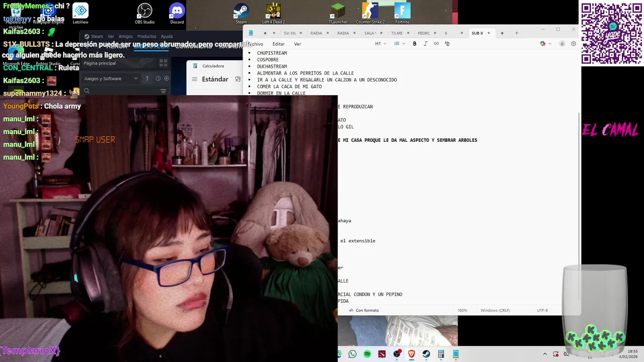Click the Steam library search field
644x362 pixels.
click(120, 91)
